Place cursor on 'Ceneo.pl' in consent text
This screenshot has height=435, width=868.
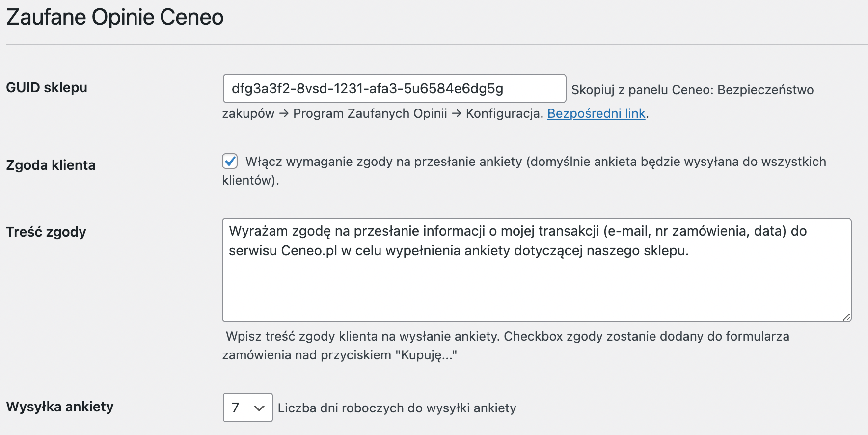(309, 251)
